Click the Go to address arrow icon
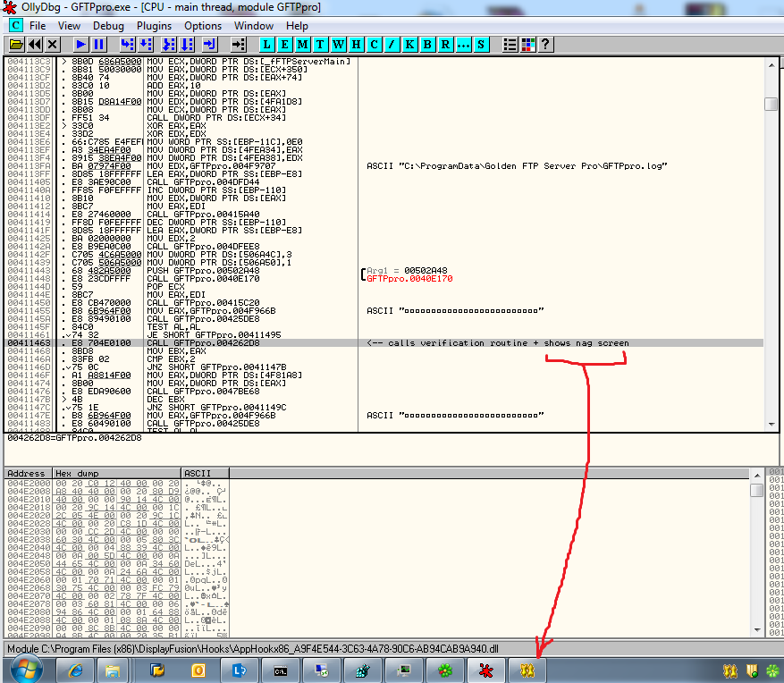This screenshot has height=683, width=784. tap(239, 45)
